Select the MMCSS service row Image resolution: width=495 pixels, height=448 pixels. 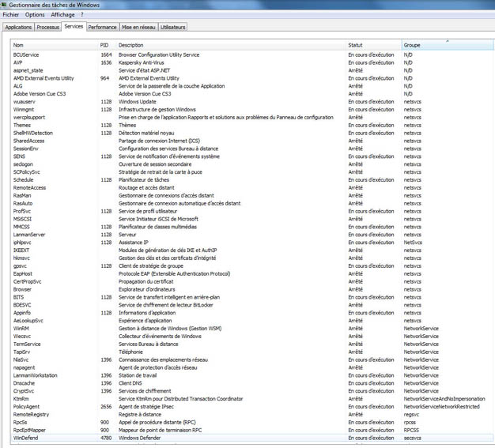pos(252,227)
